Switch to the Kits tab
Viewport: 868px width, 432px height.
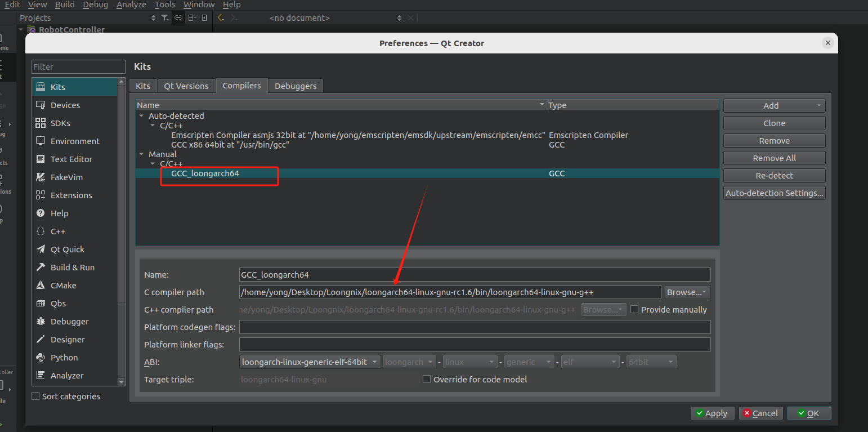(143, 86)
